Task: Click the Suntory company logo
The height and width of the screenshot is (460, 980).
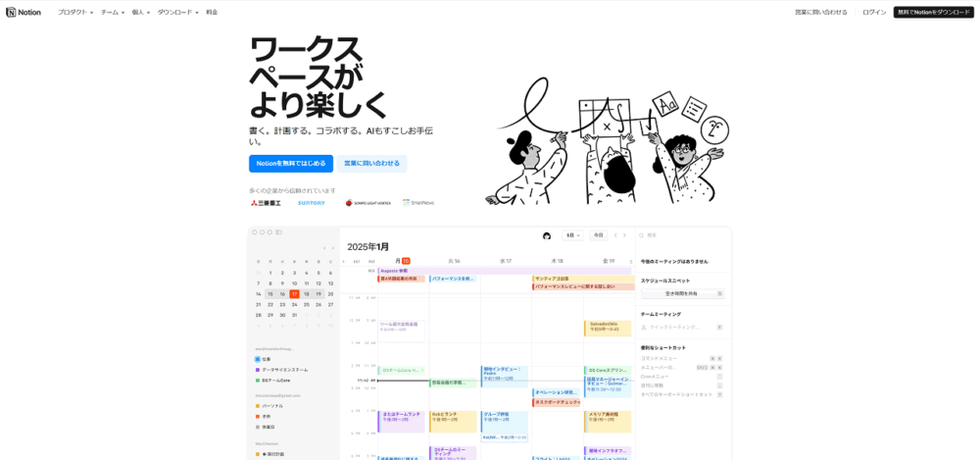Action: (x=311, y=203)
